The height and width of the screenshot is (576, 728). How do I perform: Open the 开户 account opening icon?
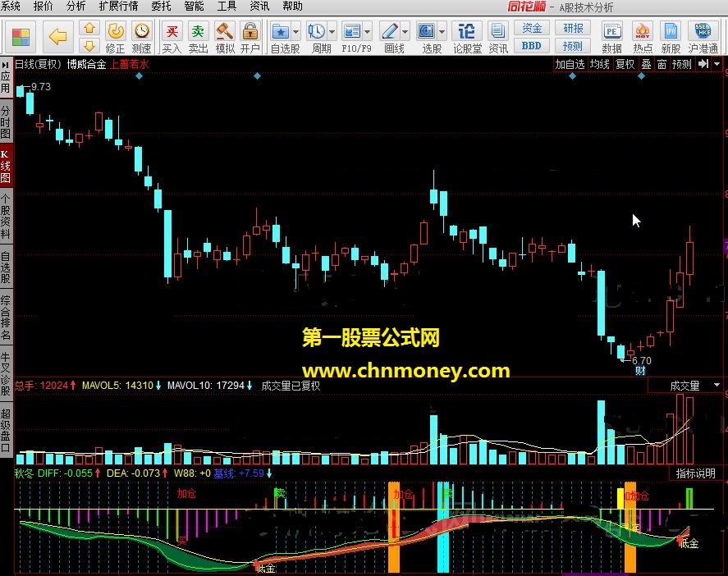click(x=250, y=37)
